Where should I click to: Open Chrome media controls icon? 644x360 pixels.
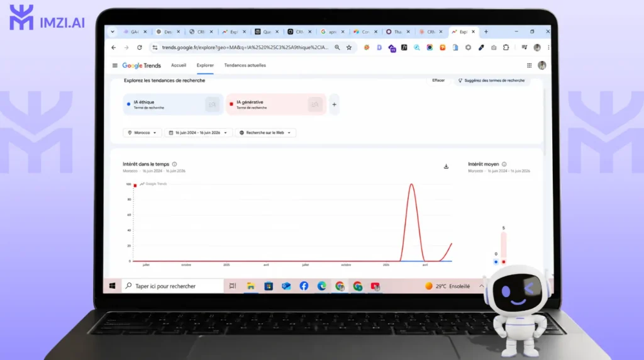[x=524, y=48]
